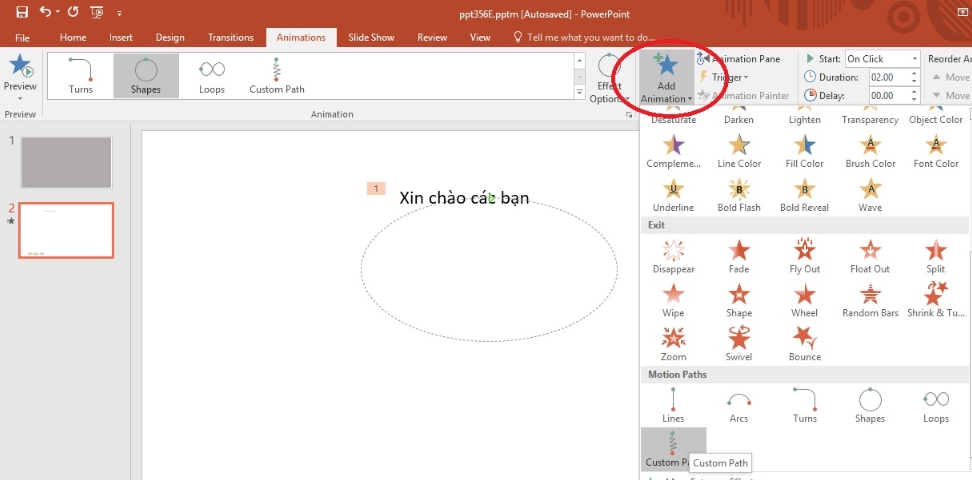Open the Start On Click combo box
This screenshot has width=972, height=480.
tap(882, 59)
